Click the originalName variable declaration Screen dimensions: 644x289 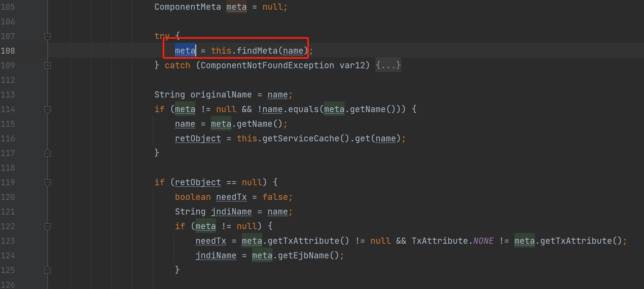coord(221,95)
